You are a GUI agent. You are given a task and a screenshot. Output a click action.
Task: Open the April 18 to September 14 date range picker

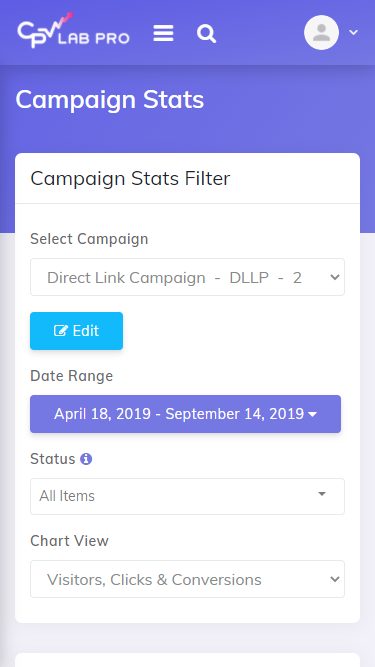[185, 414]
